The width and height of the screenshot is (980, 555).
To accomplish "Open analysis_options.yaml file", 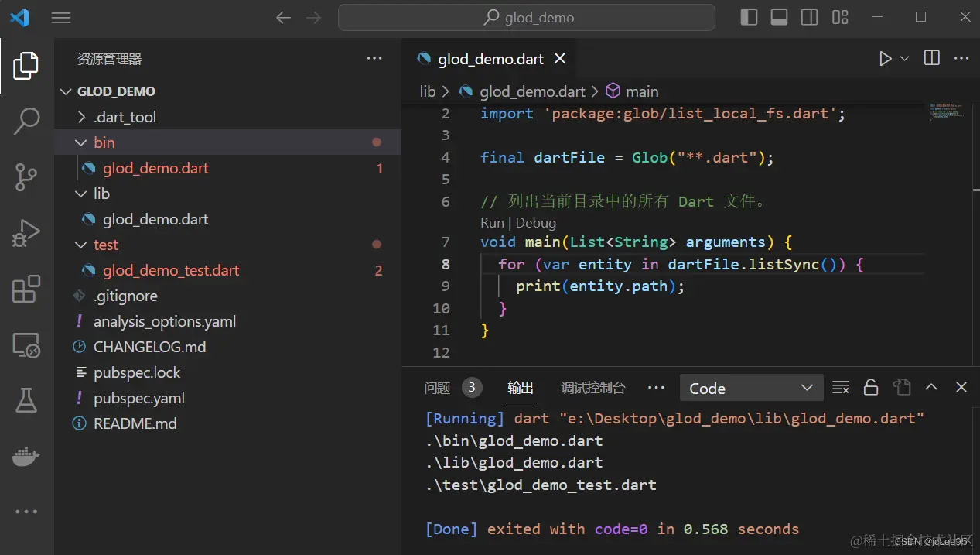I will click(227, 321).
